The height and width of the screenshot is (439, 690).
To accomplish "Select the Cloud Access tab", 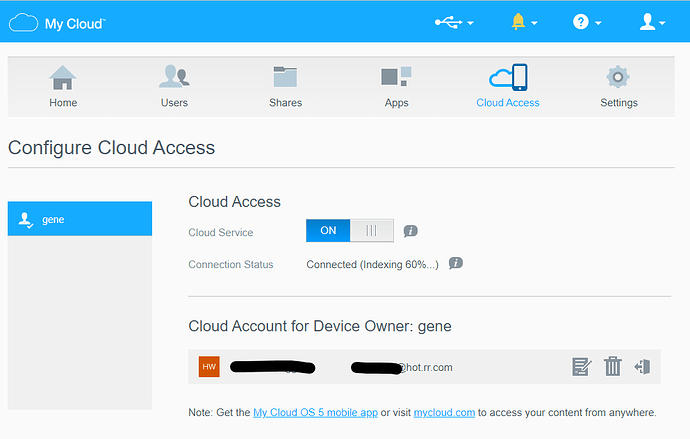I will pyautogui.click(x=508, y=87).
